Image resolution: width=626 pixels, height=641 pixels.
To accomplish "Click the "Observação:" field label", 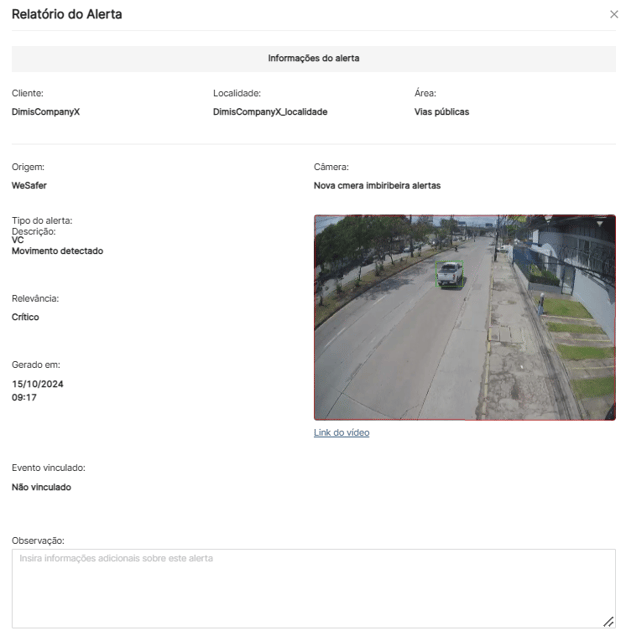I will point(38,541).
